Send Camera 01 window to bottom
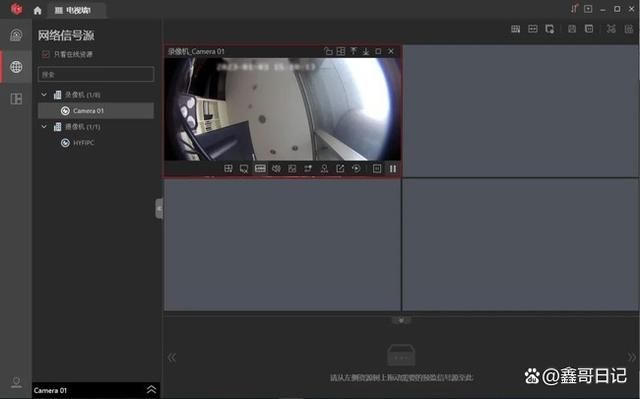The image size is (640, 399). tap(366, 51)
